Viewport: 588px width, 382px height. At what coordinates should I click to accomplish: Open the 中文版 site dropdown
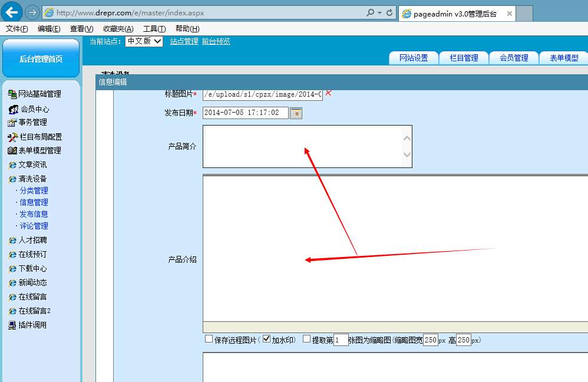pos(144,41)
